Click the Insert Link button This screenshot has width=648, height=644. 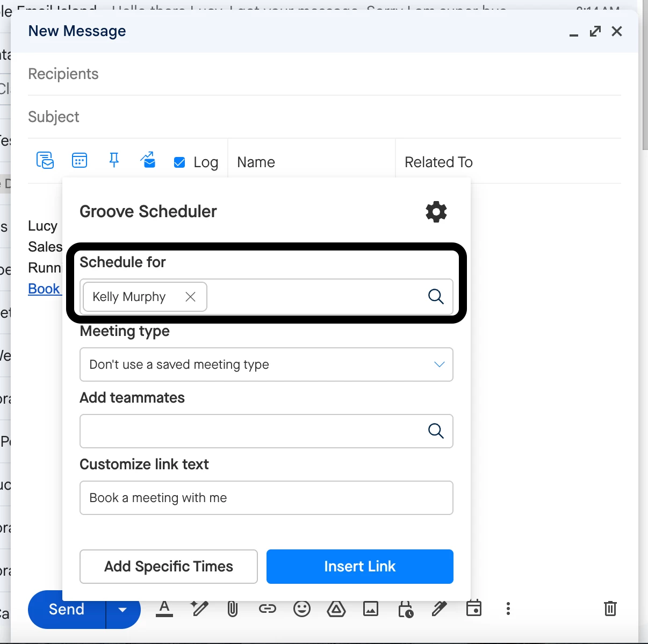[360, 567]
